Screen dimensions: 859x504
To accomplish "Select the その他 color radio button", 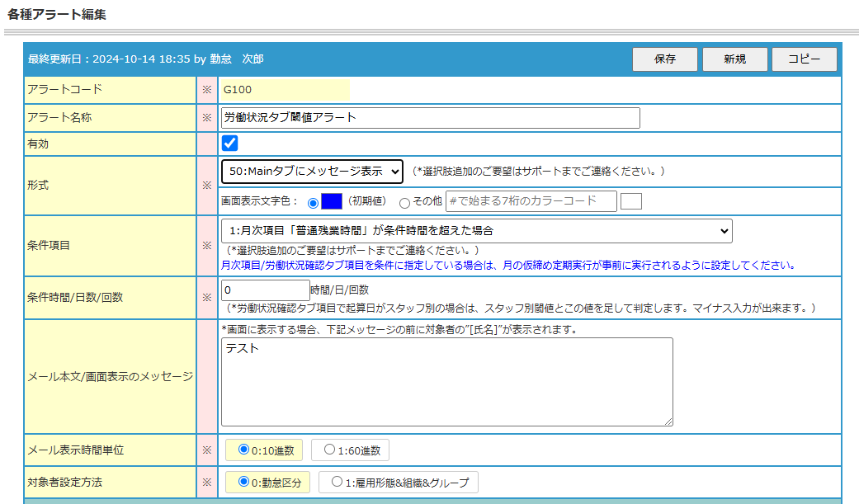I will click(404, 203).
